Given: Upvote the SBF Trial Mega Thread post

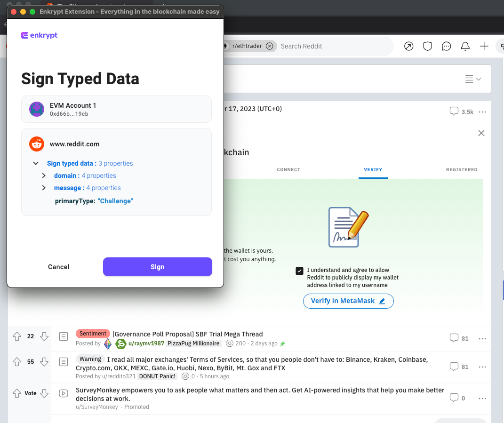Looking at the screenshot, I should [17, 336].
